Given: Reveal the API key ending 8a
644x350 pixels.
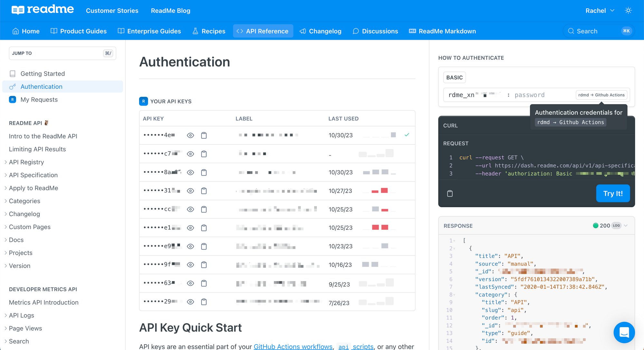Looking at the screenshot, I should [190, 172].
